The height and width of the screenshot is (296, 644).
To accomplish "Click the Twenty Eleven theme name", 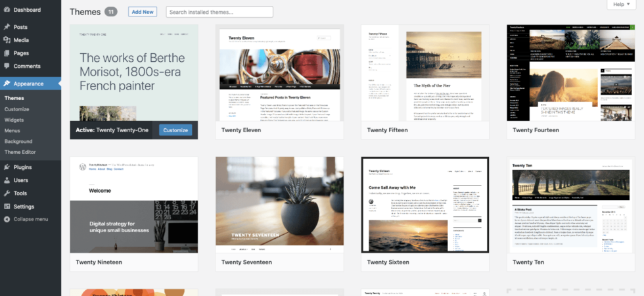I will [241, 130].
